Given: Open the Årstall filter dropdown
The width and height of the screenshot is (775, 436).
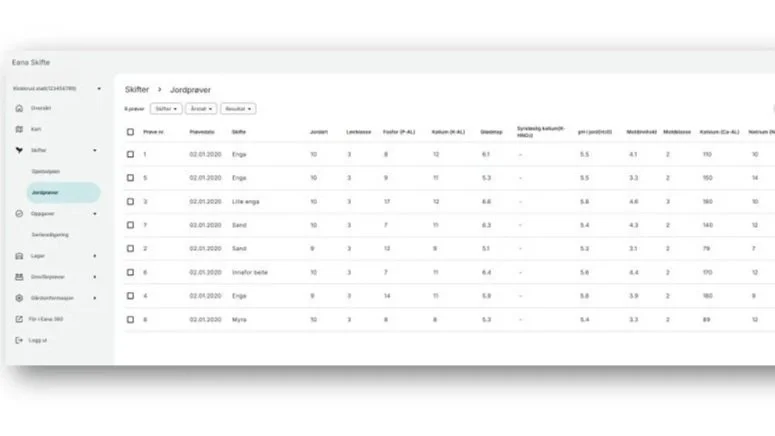Looking at the screenshot, I should pyautogui.click(x=201, y=109).
